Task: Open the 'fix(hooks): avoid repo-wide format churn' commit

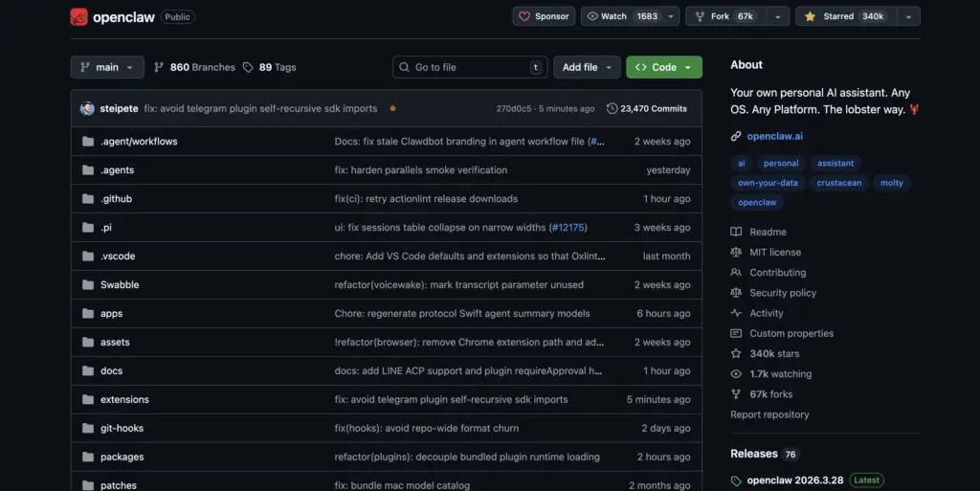Action: 426,429
